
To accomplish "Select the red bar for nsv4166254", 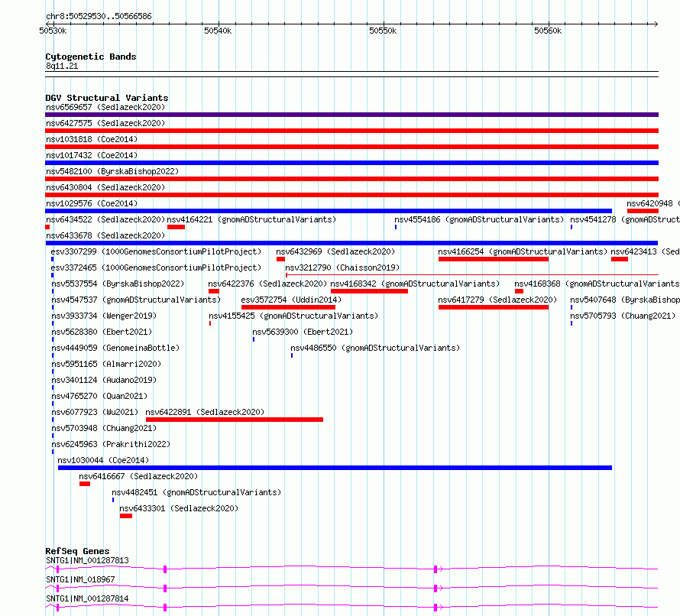I will click(494, 259).
